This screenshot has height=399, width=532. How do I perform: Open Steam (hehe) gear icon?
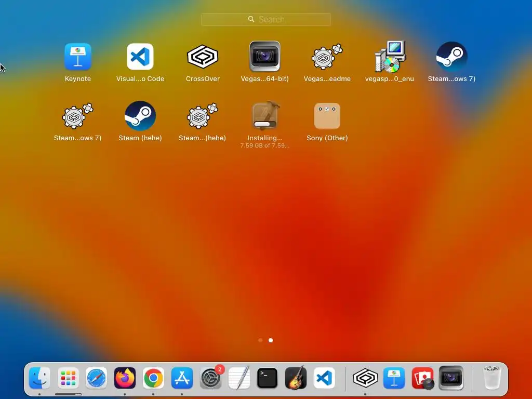203,116
